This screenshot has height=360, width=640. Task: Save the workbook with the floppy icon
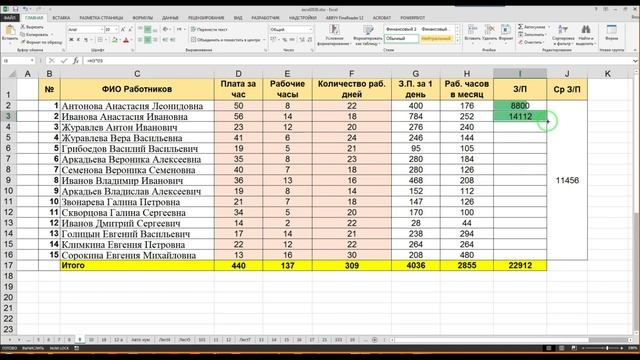tap(16, 9)
